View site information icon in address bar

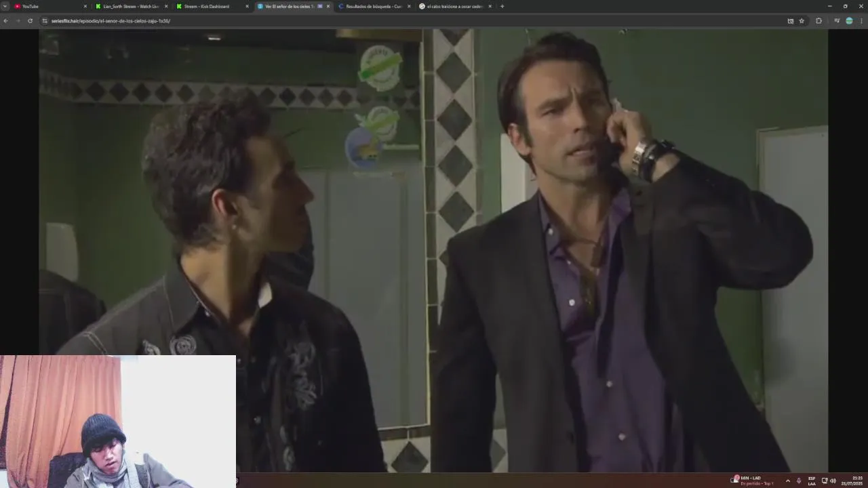45,21
